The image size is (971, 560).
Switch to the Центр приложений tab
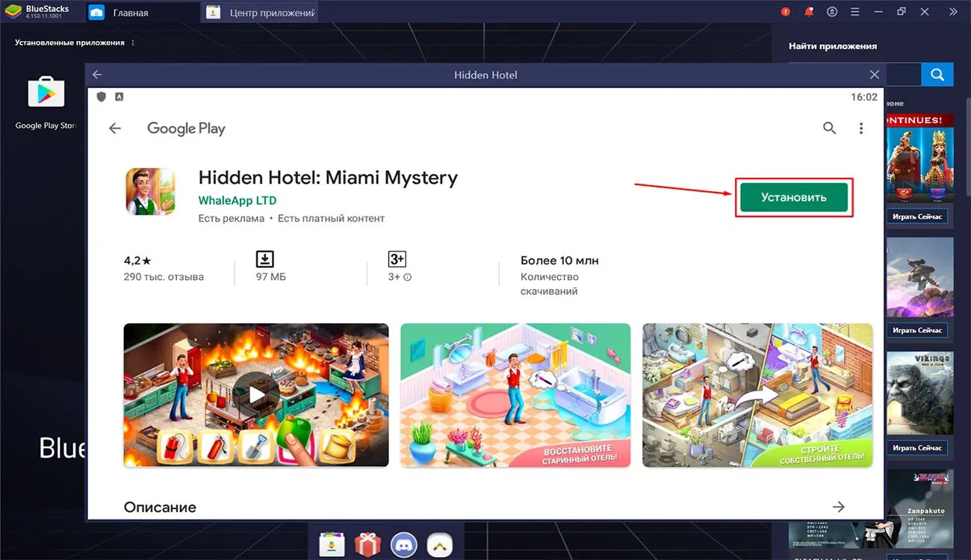tap(261, 13)
